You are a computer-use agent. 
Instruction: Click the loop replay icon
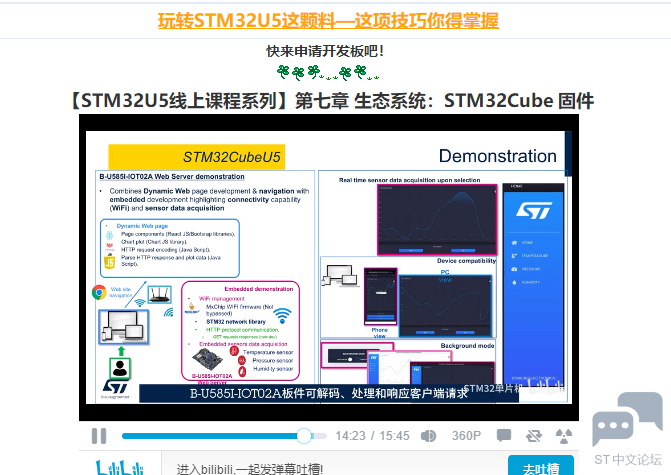(x=534, y=436)
